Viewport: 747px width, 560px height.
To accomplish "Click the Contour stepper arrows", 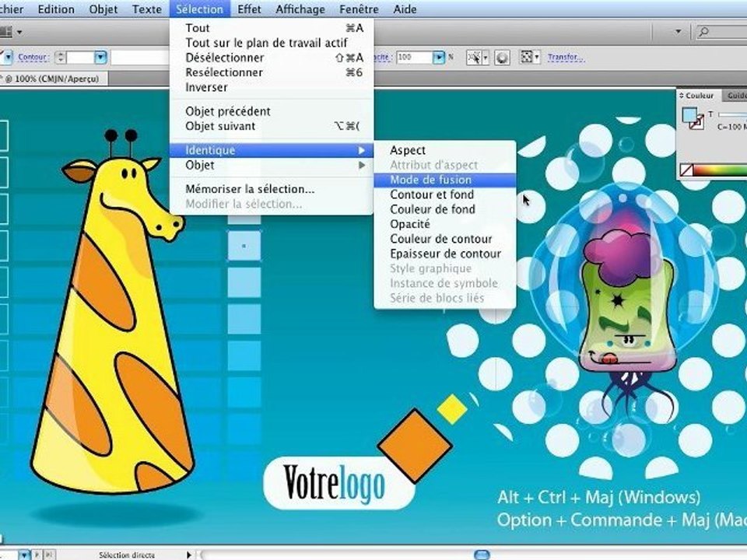I will click(60, 57).
